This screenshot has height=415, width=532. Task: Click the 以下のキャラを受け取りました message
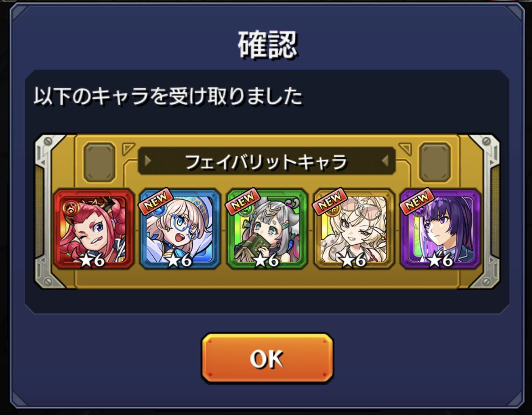(168, 97)
